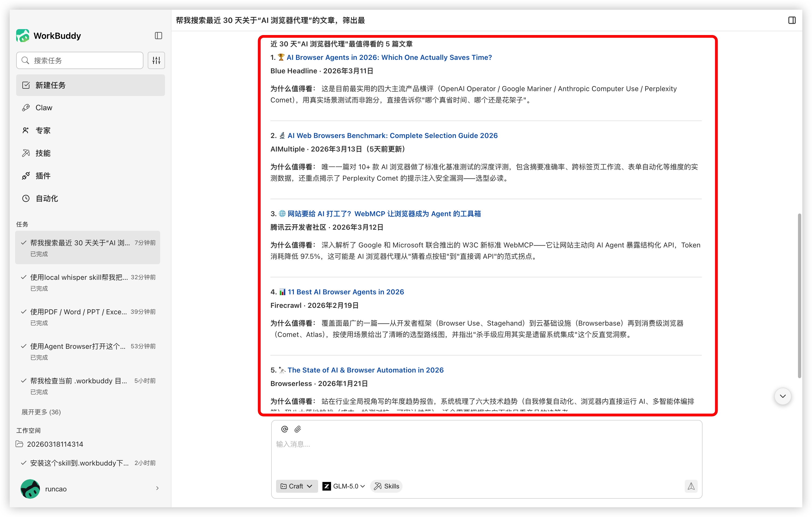Open the GLM-5.0 model dropdown
Image resolution: width=812 pixels, height=517 pixels.
click(x=344, y=486)
